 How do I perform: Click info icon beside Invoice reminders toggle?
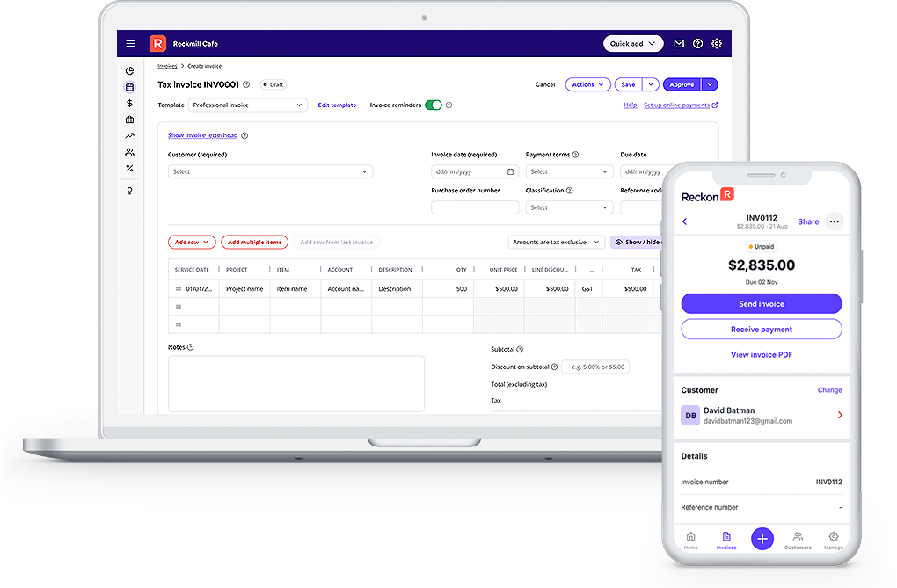(449, 105)
